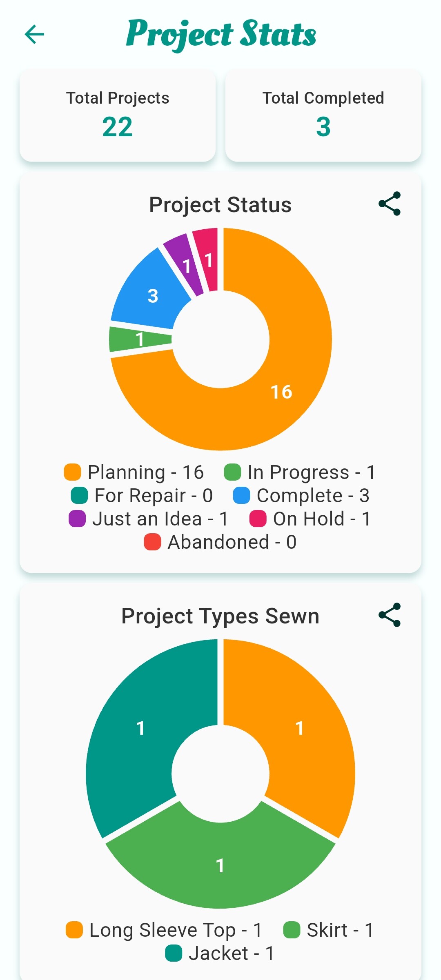Click the blue Complete legend swatch
The image size is (441, 980).
tap(241, 495)
